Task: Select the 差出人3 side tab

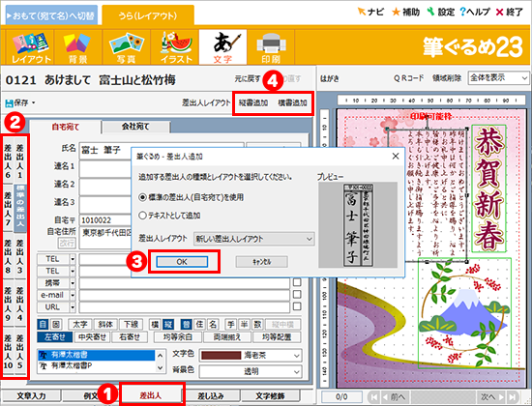Action: 20,256
